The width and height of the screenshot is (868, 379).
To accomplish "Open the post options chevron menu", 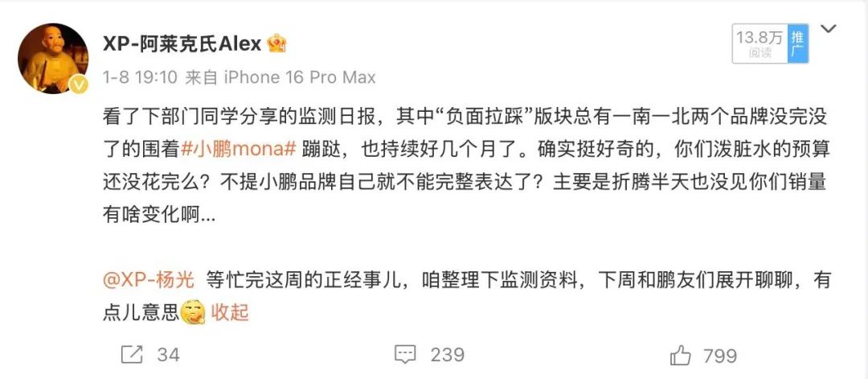I will (828, 29).
